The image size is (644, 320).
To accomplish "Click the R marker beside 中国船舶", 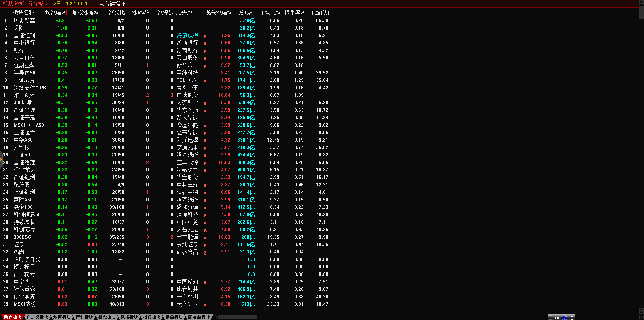I will click(205, 282).
